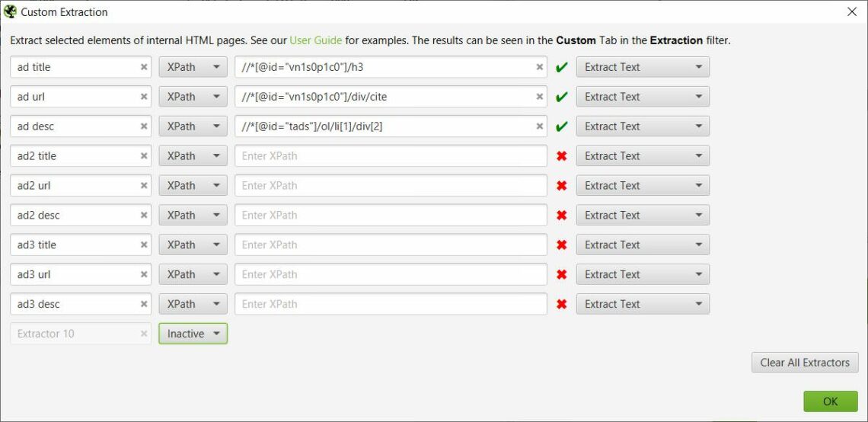Clear the 'ad3 desc' name field
This screenshot has height=422, width=868.
[x=144, y=304]
